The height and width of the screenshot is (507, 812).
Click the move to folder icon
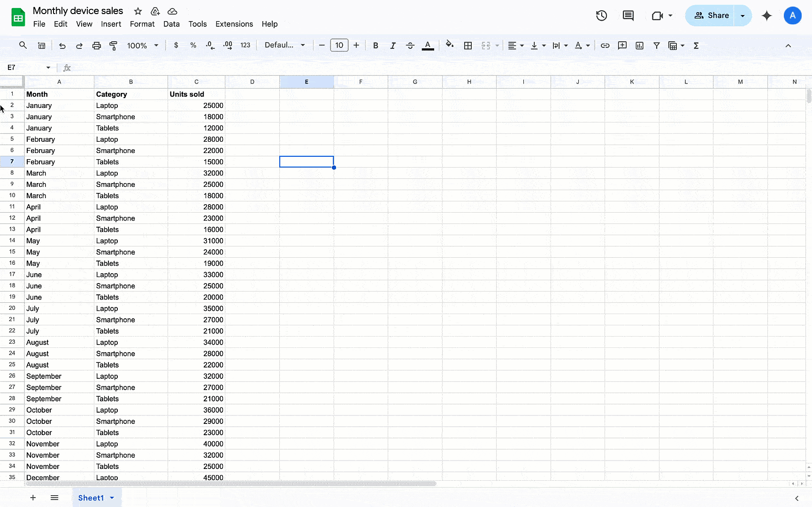155,11
